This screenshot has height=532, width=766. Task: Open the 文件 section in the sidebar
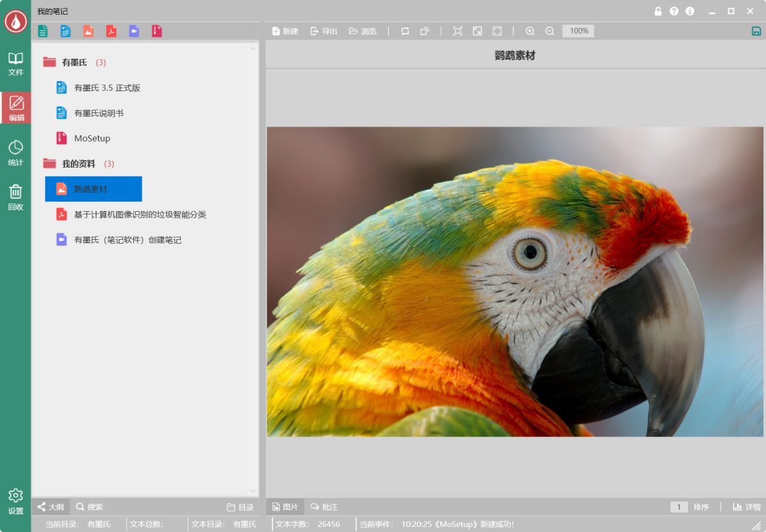pyautogui.click(x=15, y=64)
